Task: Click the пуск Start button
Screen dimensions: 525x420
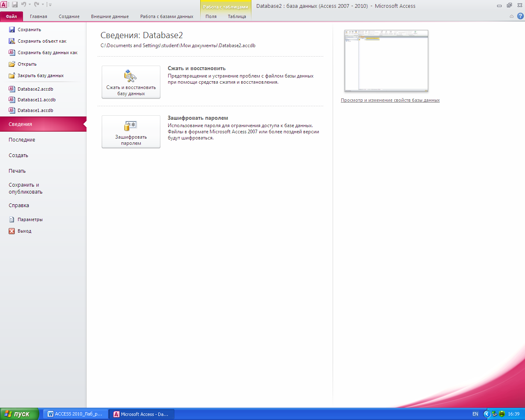Action: [19, 414]
